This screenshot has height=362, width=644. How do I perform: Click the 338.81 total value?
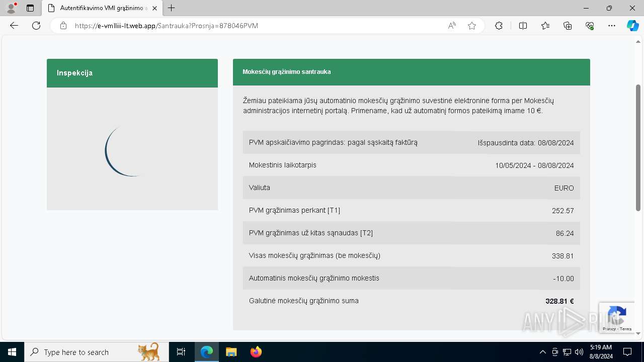point(563,256)
